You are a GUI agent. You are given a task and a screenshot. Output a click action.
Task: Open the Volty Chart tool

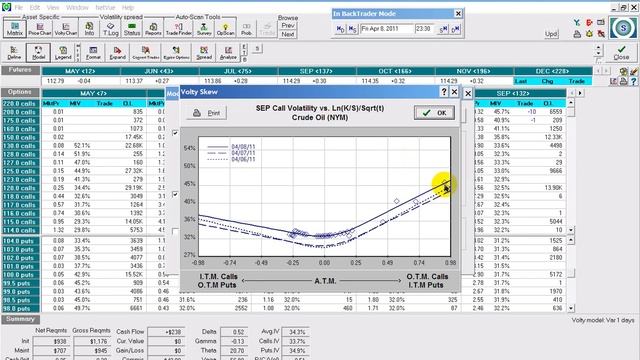[x=65, y=29]
